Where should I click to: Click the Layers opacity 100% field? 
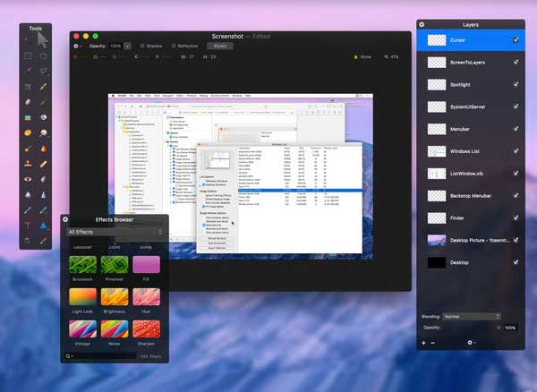point(510,328)
